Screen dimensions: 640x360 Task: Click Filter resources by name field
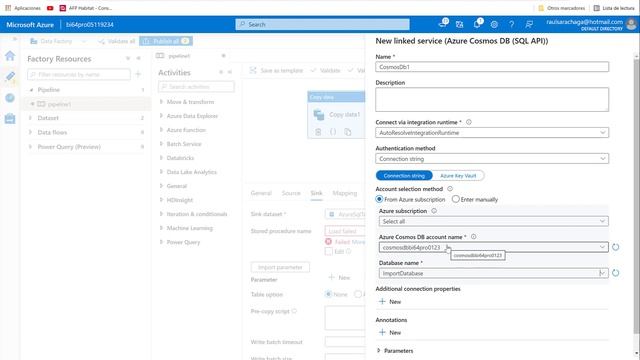[x=79, y=74]
